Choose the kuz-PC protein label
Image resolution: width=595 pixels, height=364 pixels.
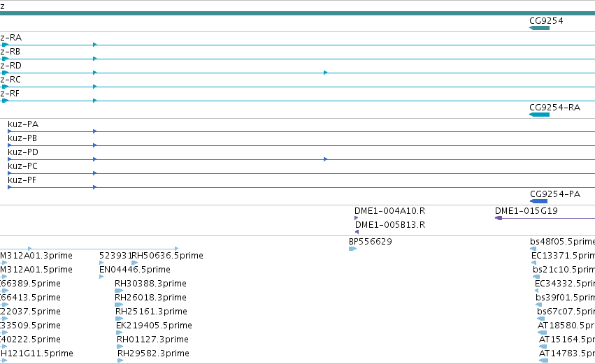click(23, 166)
